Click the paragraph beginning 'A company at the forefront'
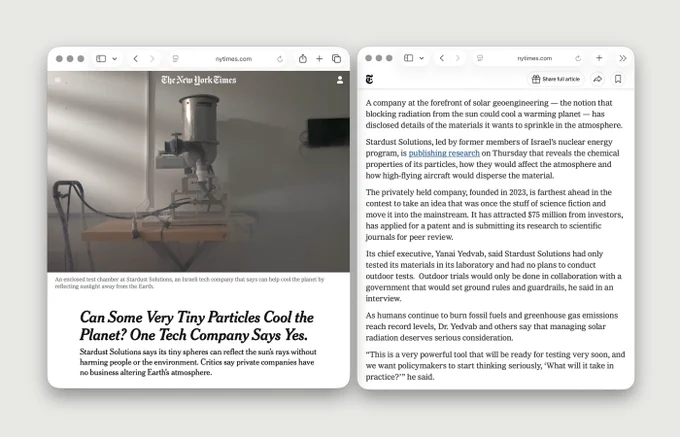Viewport: 680px width, 437px height. [494, 114]
